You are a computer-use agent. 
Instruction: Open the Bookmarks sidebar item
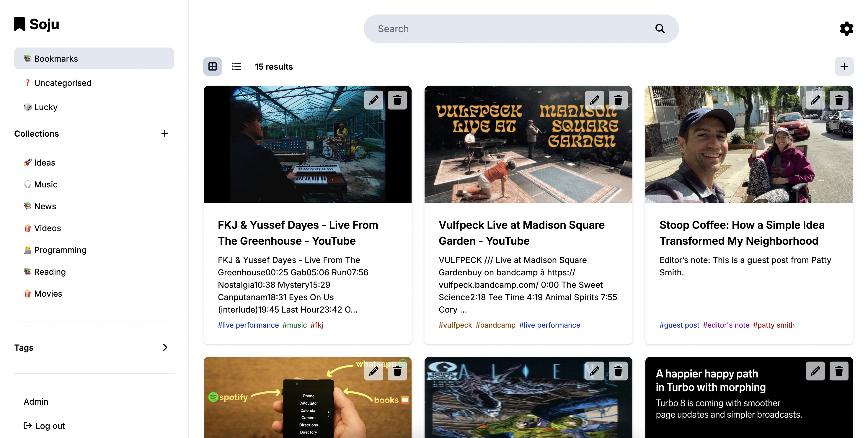94,59
